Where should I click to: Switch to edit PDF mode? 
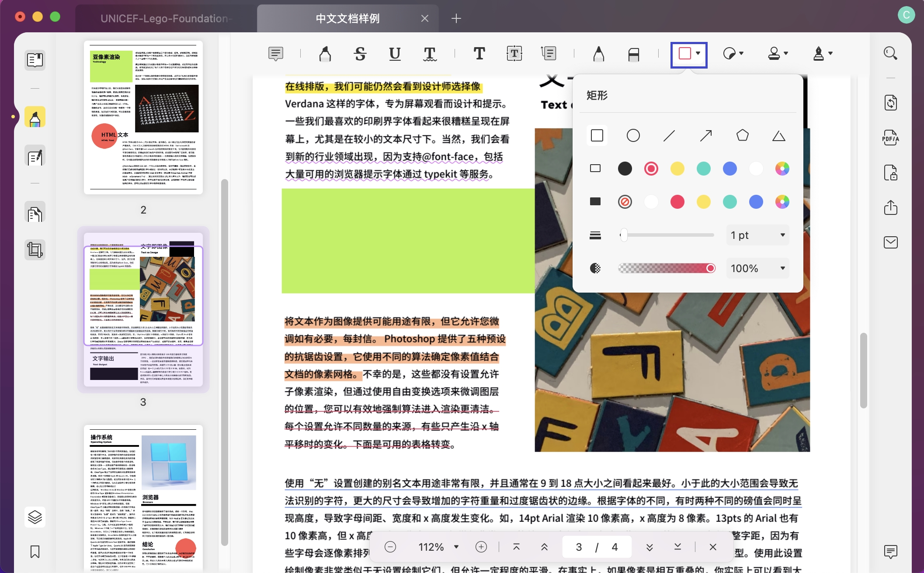35,155
